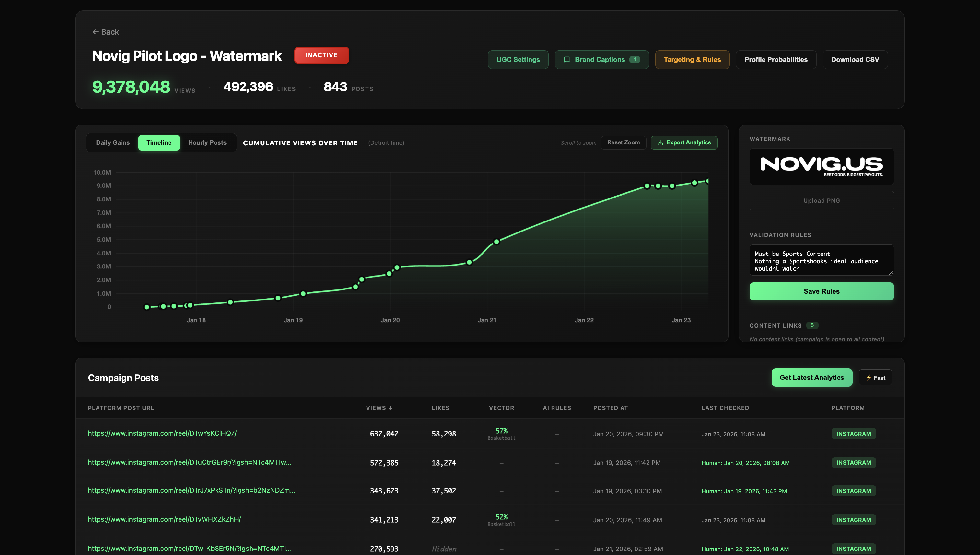Expand the CONTENT LINKS section

coord(776,325)
